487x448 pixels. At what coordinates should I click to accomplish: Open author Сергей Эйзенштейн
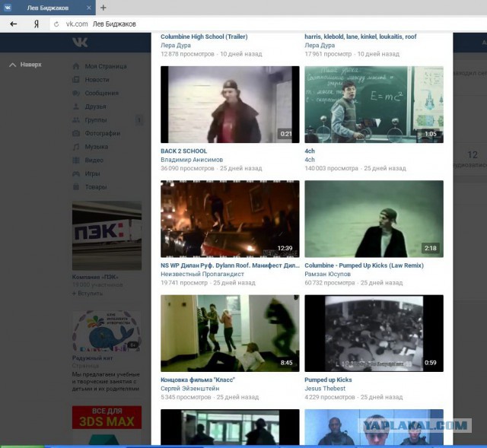(189, 389)
